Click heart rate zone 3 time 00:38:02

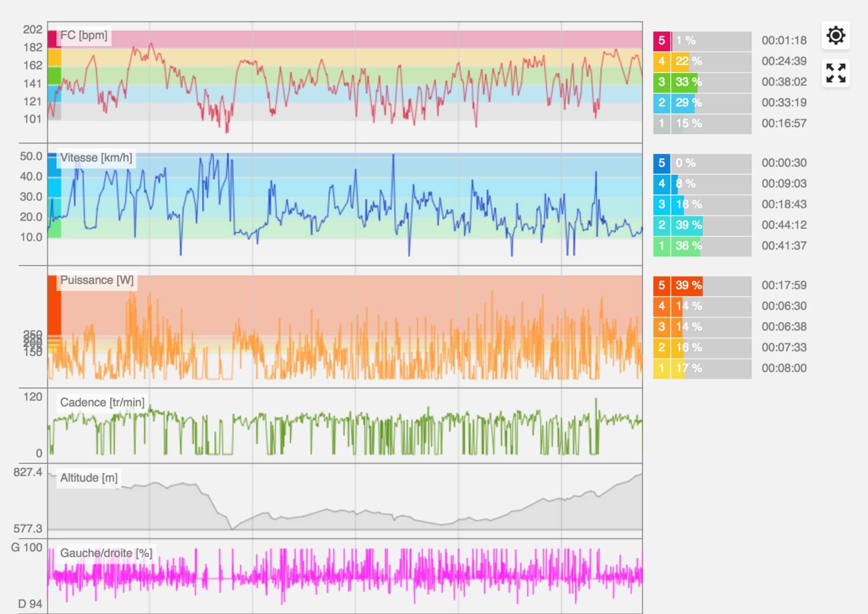784,82
